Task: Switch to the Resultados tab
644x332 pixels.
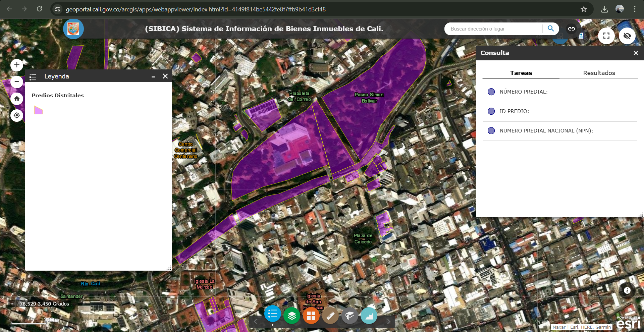Action: click(599, 73)
